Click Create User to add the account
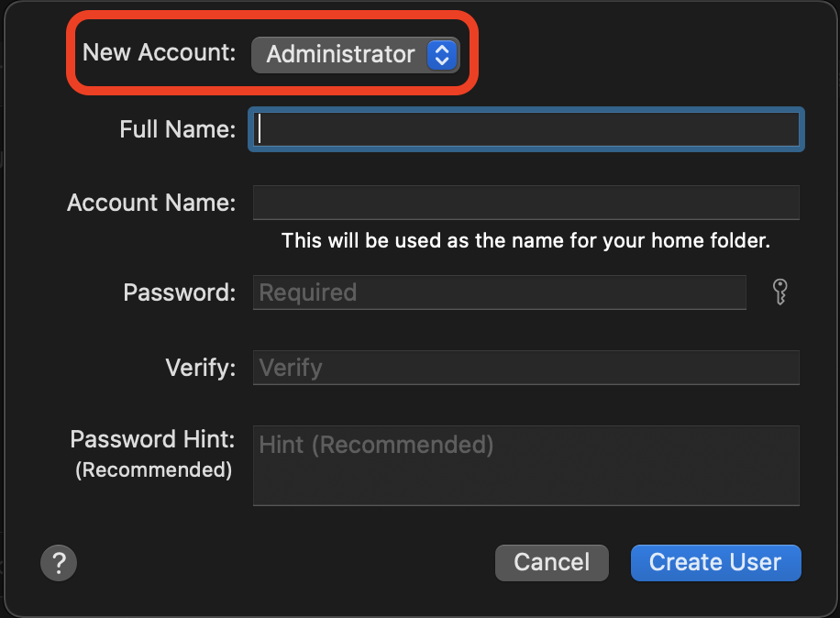 (x=715, y=562)
